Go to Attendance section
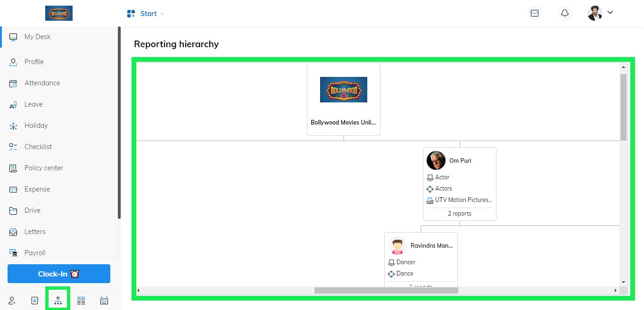 pos(60,83)
